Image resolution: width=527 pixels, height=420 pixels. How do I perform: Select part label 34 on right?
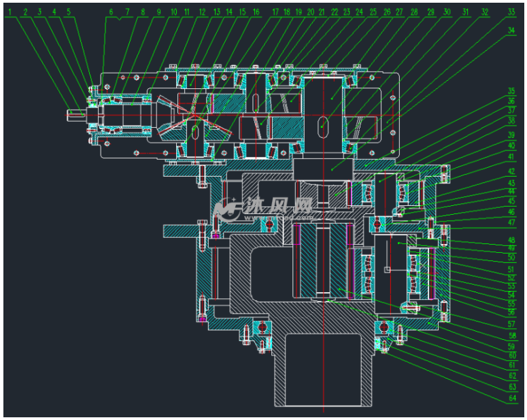(511, 30)
